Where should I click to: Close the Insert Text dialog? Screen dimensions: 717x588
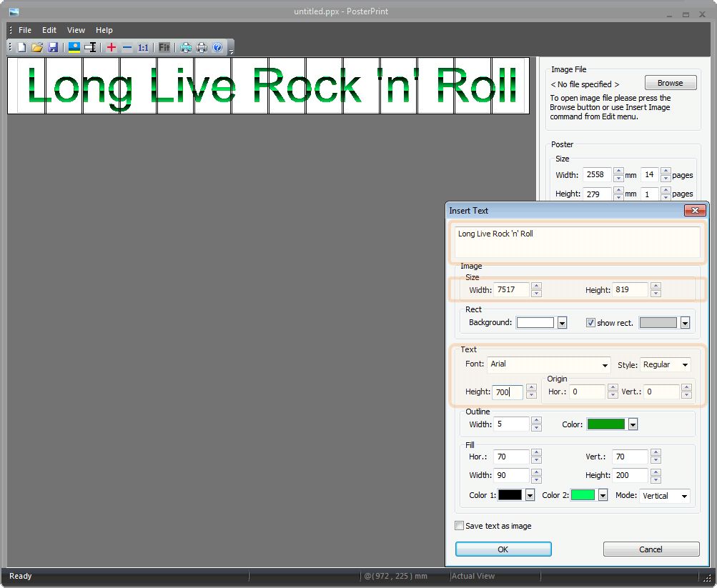point(695,210)
